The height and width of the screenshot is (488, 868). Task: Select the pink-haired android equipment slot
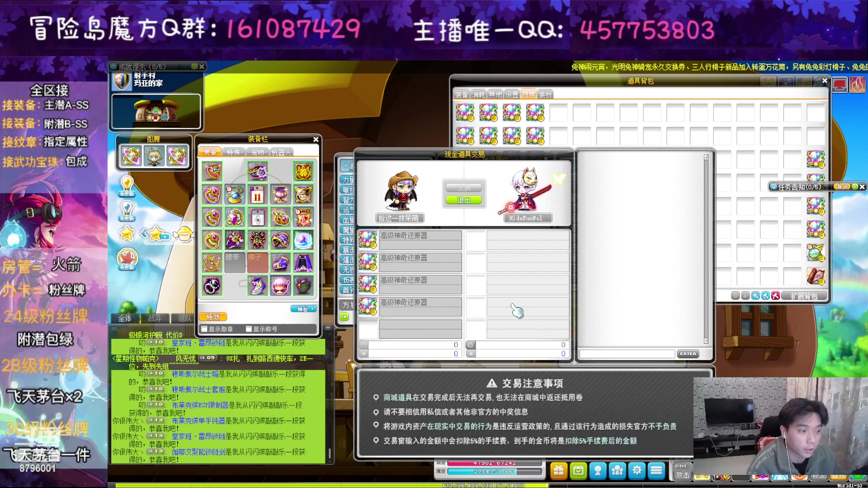(x=280, y=286)
